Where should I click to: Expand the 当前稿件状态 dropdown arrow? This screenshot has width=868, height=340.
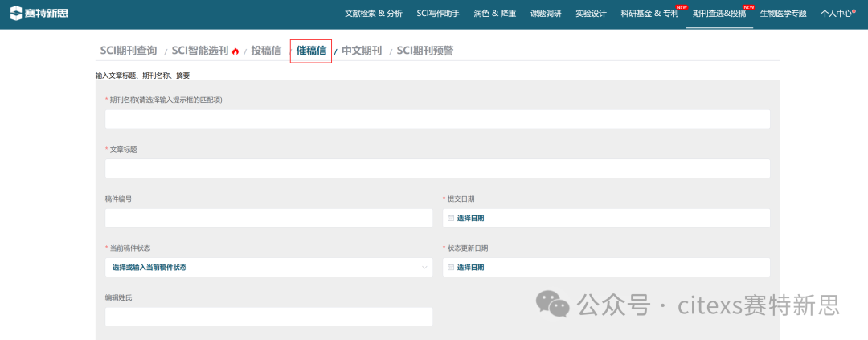click(424, 268)
